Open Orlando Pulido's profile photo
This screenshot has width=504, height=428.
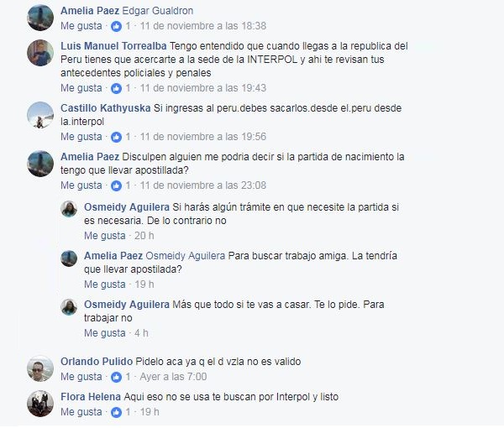coord(40,368)
